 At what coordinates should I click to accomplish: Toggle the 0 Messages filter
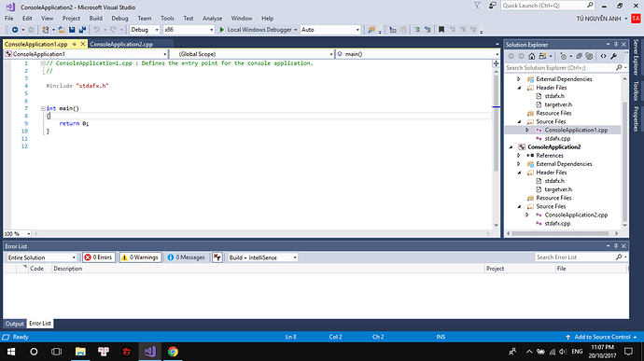pos(186,257)
